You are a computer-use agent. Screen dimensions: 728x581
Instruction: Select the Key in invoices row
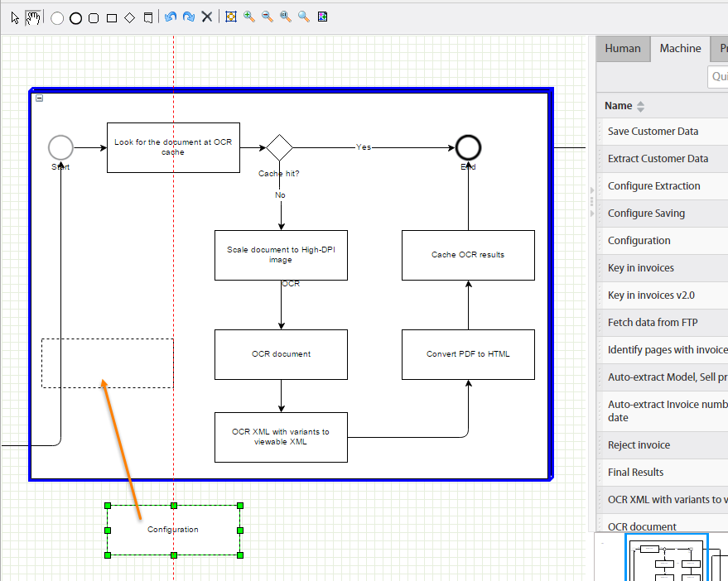(x=662, y=268)
